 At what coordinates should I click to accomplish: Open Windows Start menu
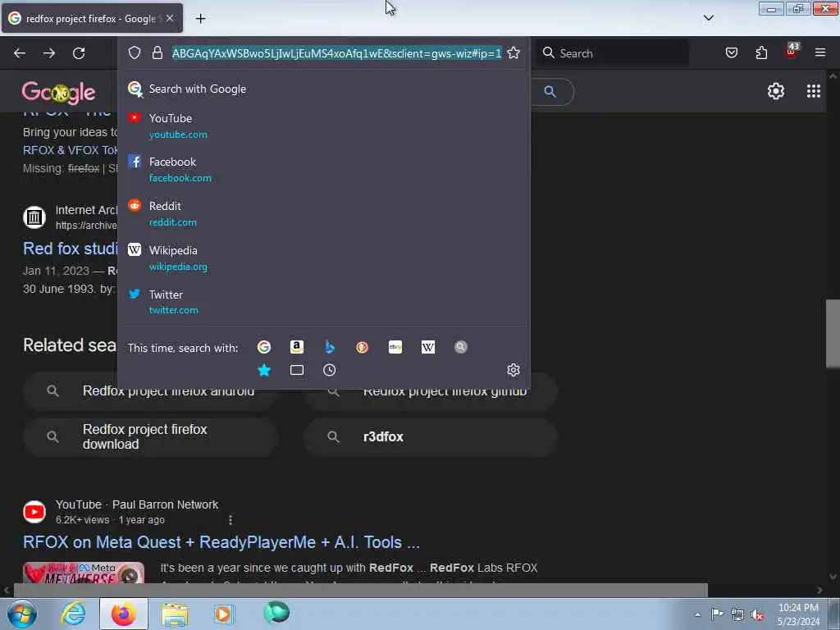click(21, 614)
